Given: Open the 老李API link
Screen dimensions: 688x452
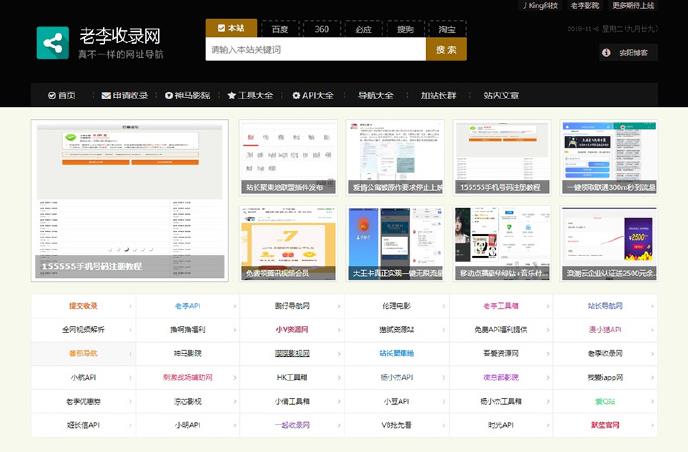Looking at the screenshot, I should click(188, 306).
